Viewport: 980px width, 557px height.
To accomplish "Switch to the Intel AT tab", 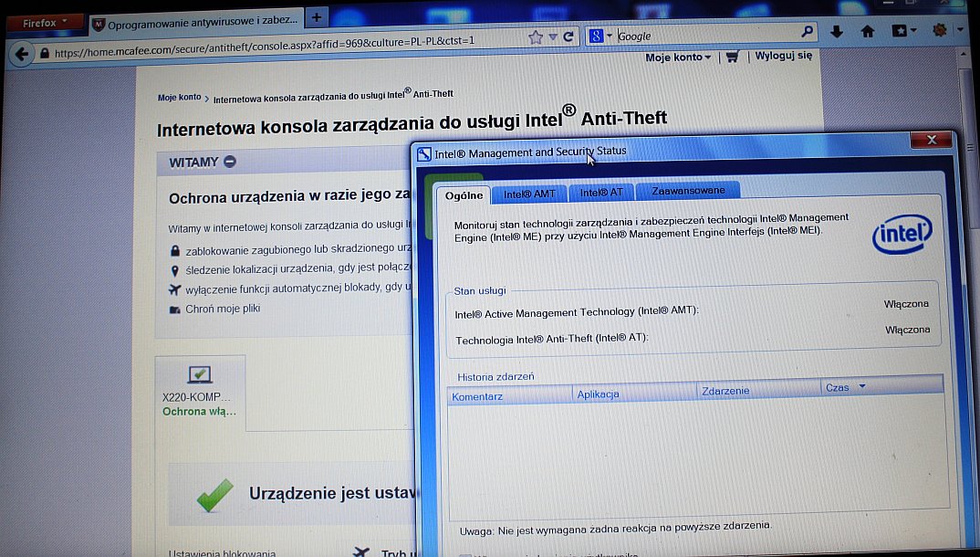I will pos(601,192).
